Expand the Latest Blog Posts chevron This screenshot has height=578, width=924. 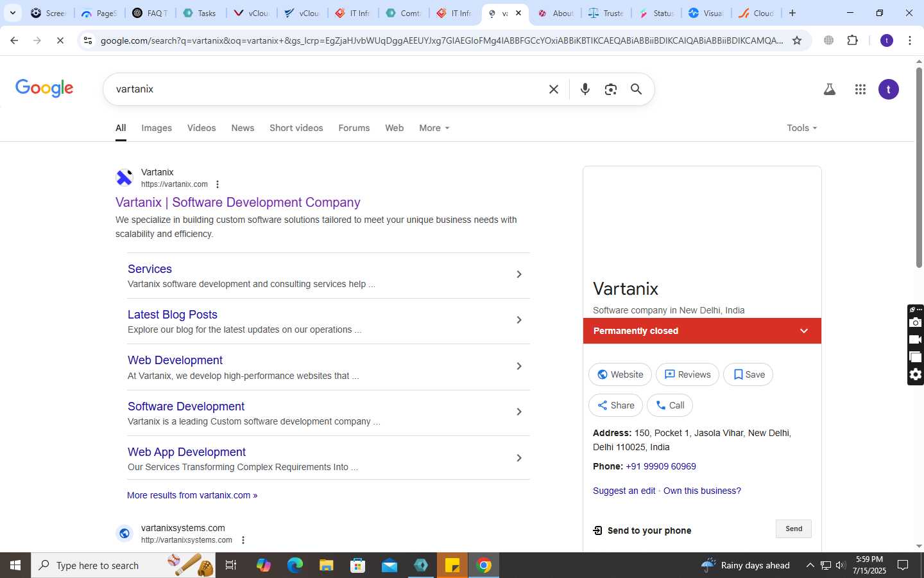tap(519, 320)
